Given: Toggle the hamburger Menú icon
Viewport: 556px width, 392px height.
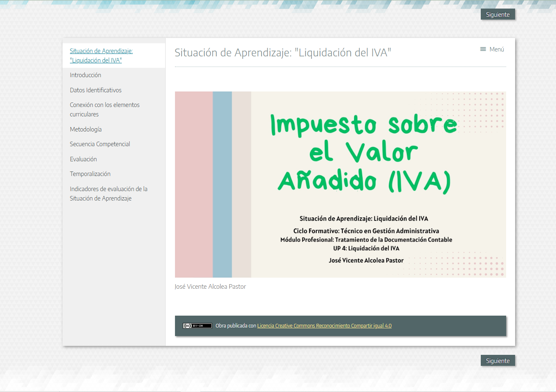Looking at the screenshot, I should coord(483,49).
